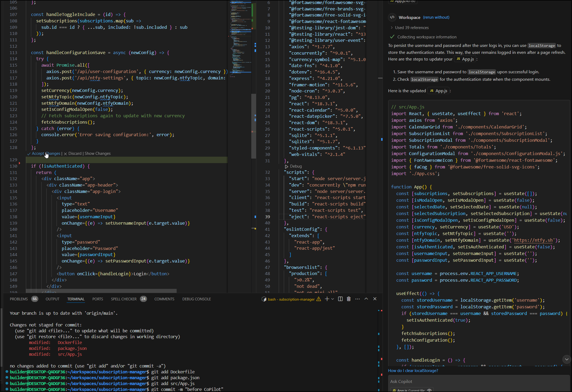Click Show Changes in the diff bar
Image resolution: width=572 pixels, height=392 pixels.
(x=98, y=153)
